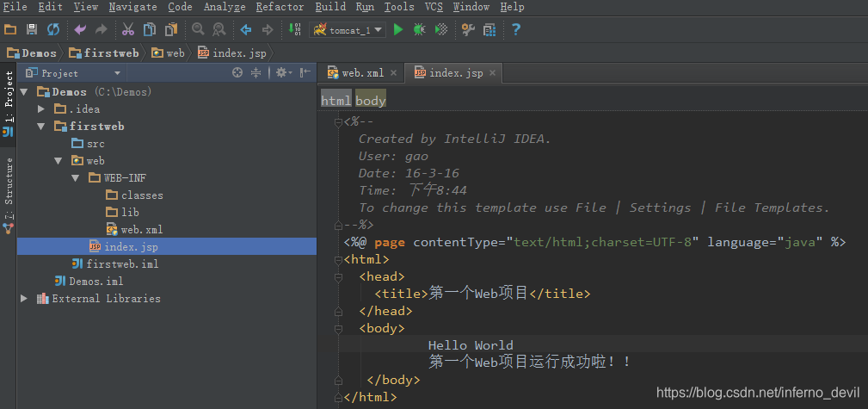Click the Run with Coverage icon
The width and height of the screenshot is (868, 409).
(x=441, y=30)
